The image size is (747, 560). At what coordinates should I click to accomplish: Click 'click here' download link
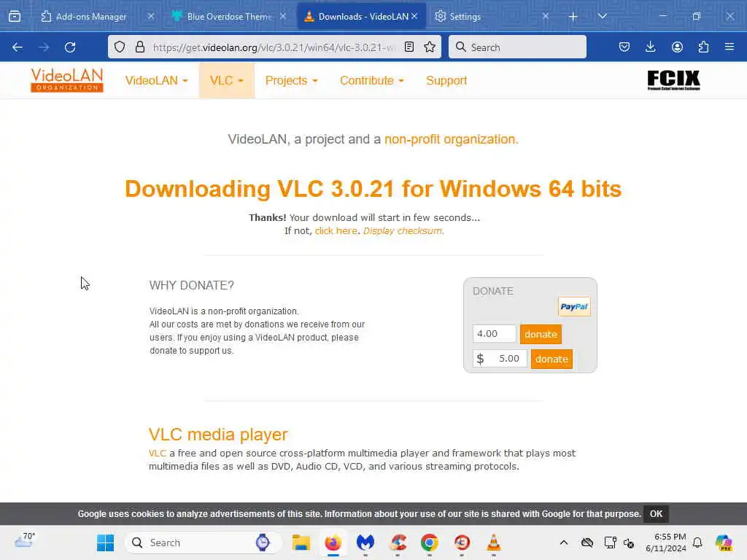point(336,230)
